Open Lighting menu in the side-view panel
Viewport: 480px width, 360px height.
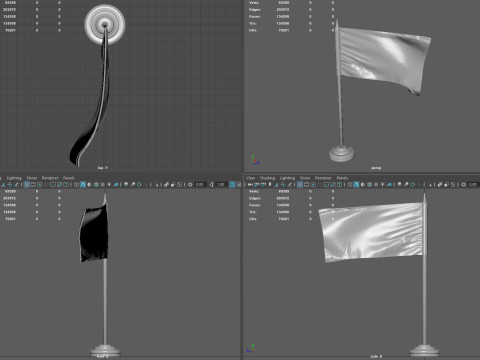pyautogui.click(x=287, y=178)
